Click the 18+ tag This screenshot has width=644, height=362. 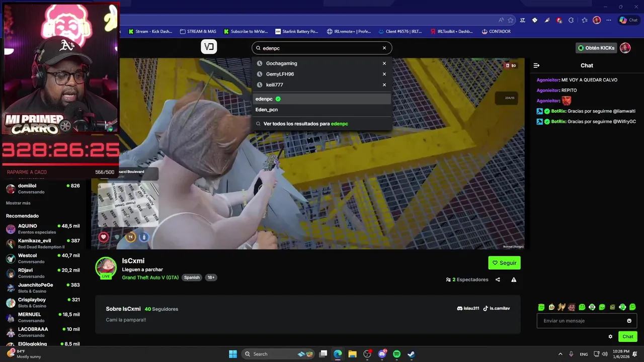pos(211,278)
